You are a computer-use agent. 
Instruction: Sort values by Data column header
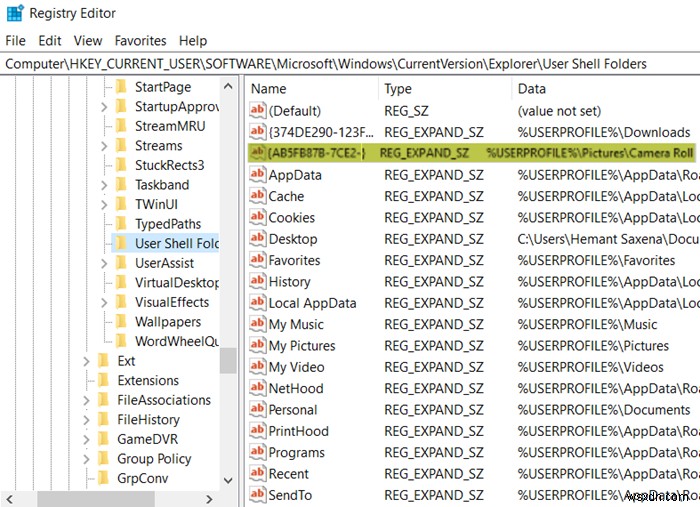click(x=606, y=88)
